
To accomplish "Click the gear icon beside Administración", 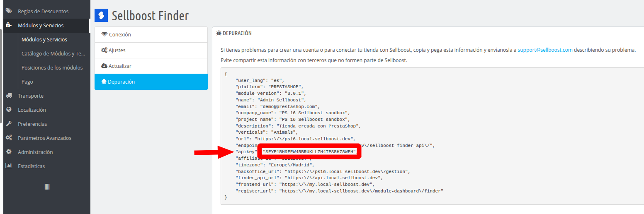I will click(9, 152).
